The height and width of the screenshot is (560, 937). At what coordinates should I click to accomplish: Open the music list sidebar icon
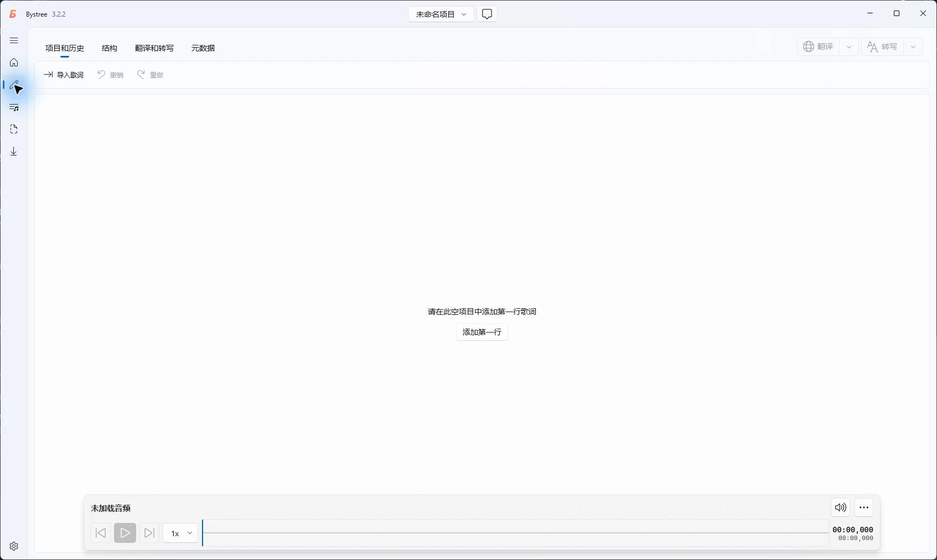pos(14,107)
